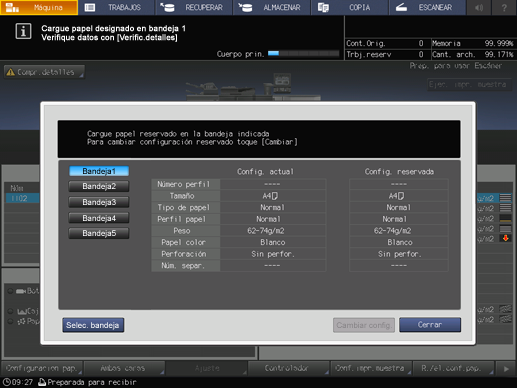Open Ajuste bottom menu

pyautogui.click(x=207, y=368)
